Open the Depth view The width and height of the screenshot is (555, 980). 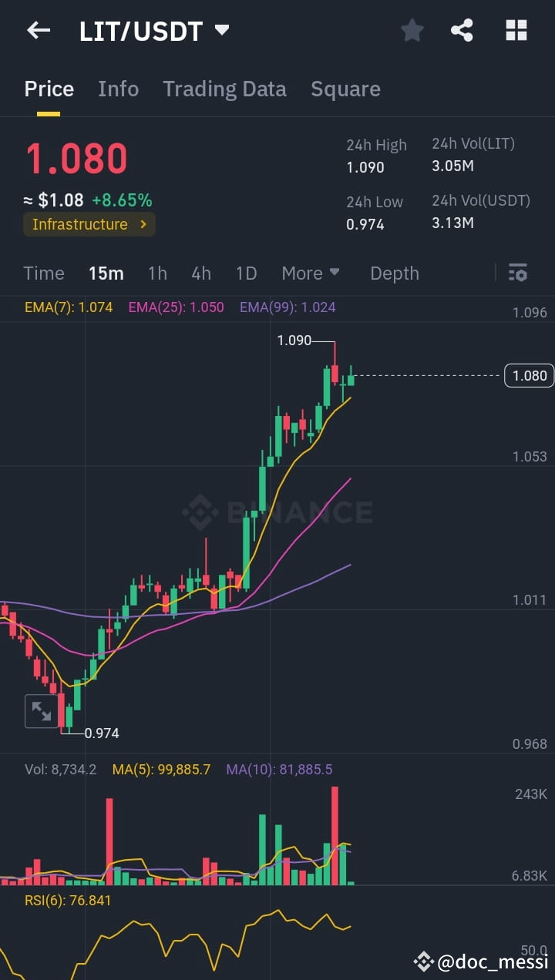[x=394, y=273]
